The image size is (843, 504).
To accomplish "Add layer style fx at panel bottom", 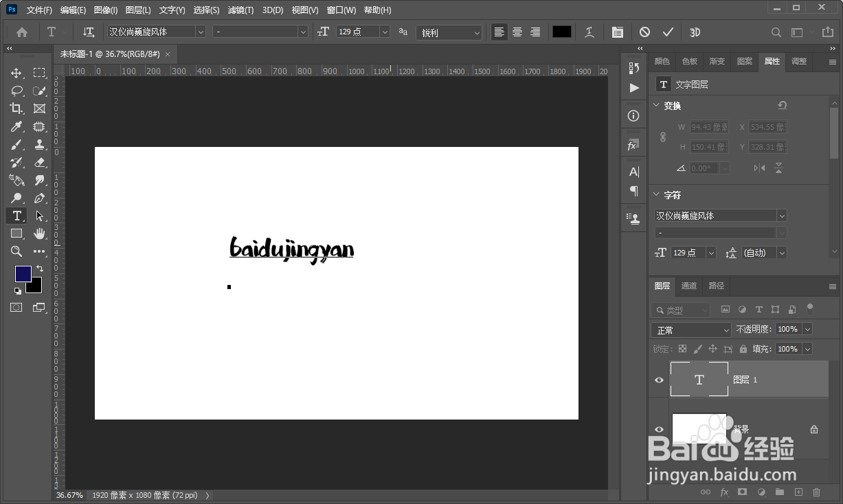I will (724, 492).
